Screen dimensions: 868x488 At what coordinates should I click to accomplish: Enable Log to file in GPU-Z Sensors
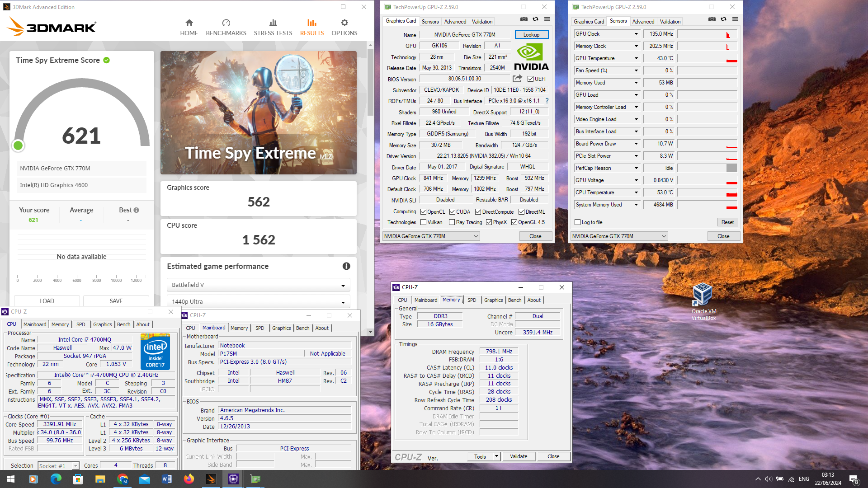577,222
